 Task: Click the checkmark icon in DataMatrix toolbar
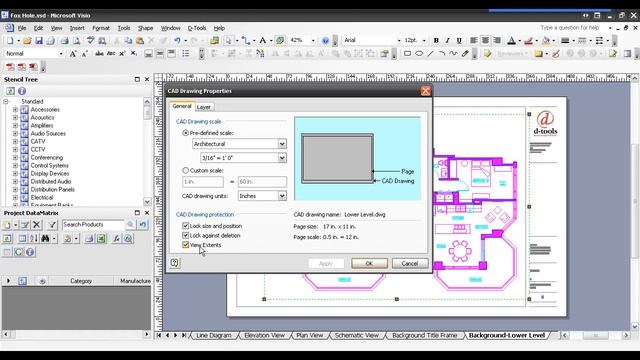click(x=52, y=224)
